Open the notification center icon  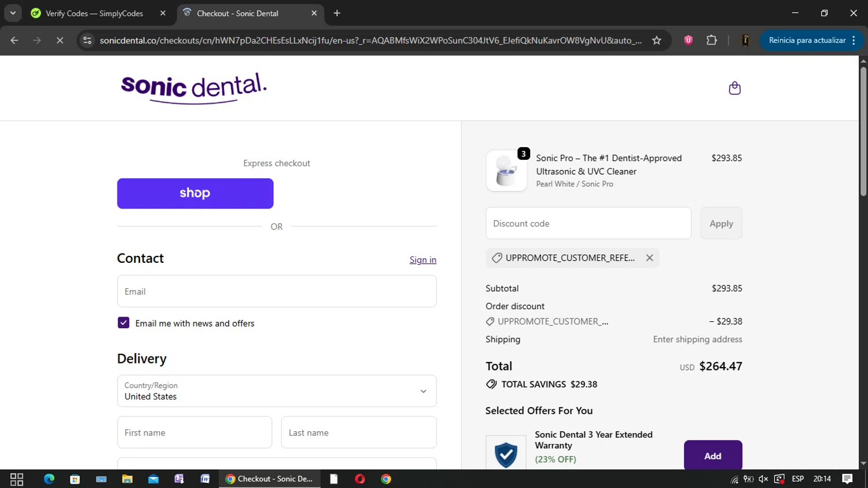coord(847,479)
